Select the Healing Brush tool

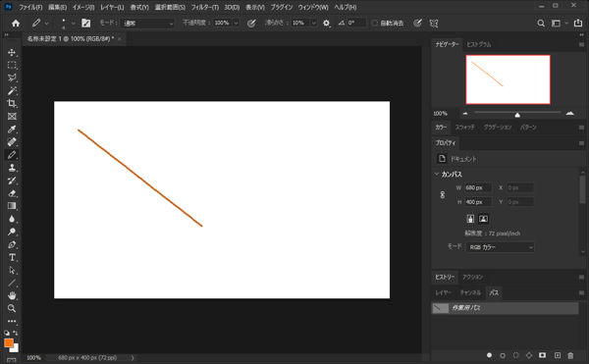click(x=12, y=142)
